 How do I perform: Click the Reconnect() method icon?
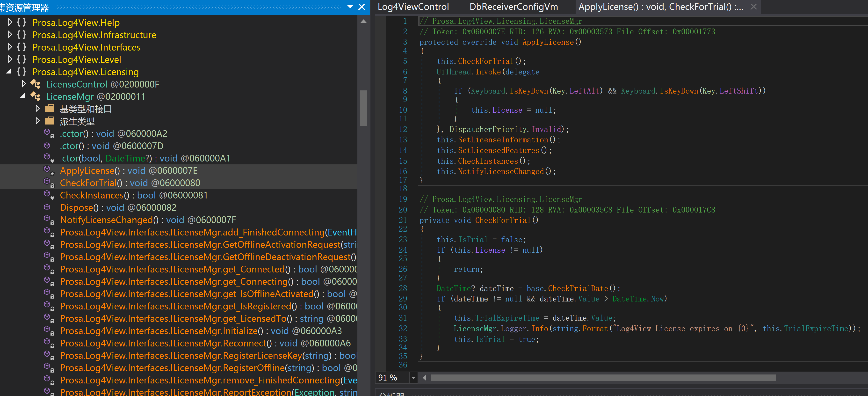49,343
